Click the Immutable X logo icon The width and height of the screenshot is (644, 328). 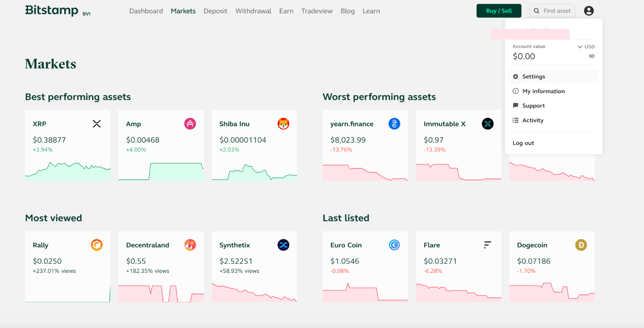click(x=487, y=124)
